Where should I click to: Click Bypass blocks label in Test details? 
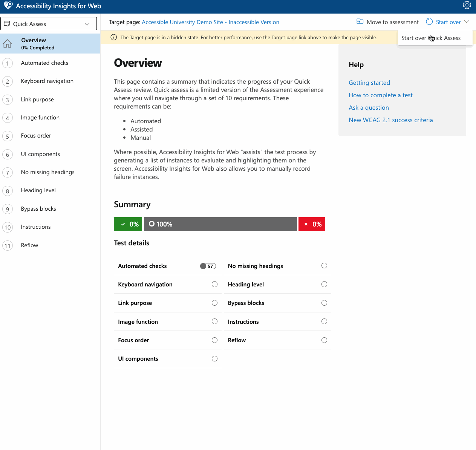(x=246, y=303)
